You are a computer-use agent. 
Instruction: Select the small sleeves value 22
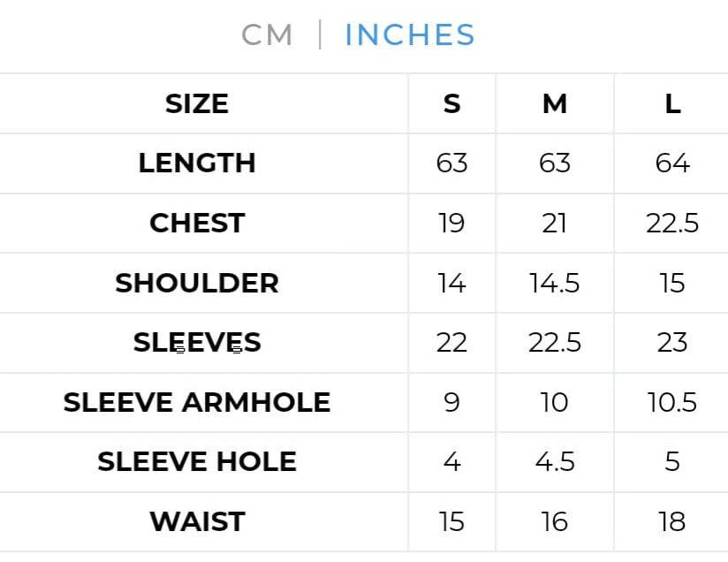point(451,343)
